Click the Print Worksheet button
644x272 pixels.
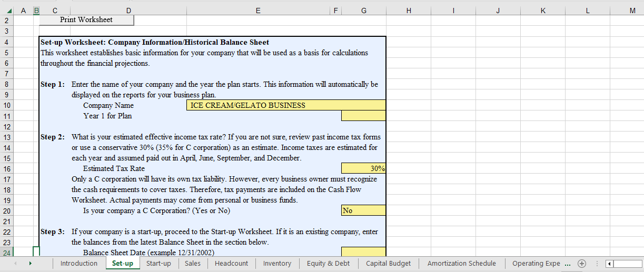tap(86, 20)
